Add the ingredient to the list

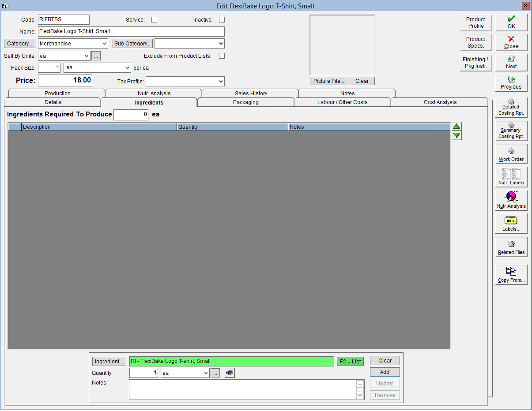(x=385, y=372)
